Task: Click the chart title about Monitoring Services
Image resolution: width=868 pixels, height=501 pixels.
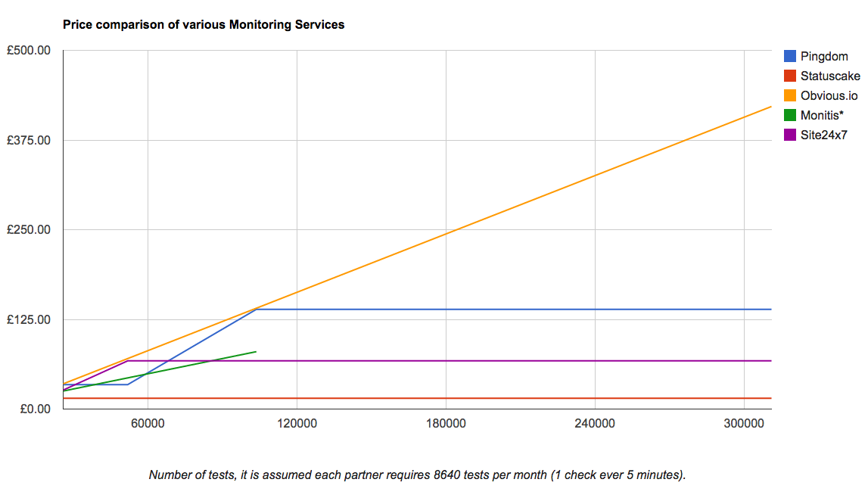Action: pos(204,25)
